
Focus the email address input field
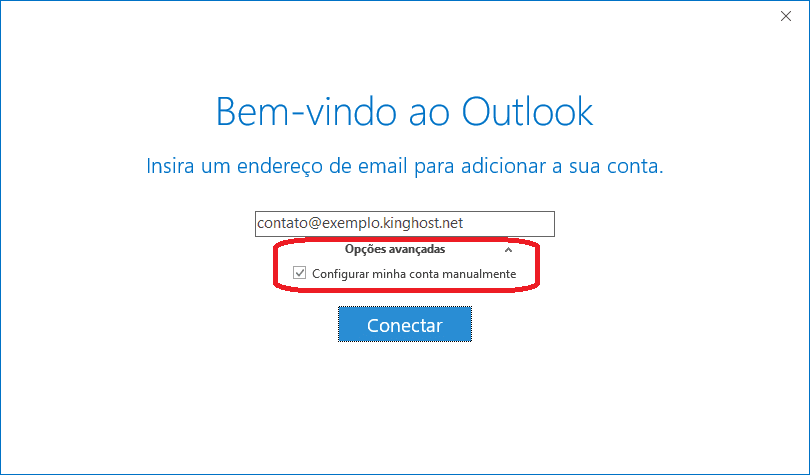tap(404, 224)
